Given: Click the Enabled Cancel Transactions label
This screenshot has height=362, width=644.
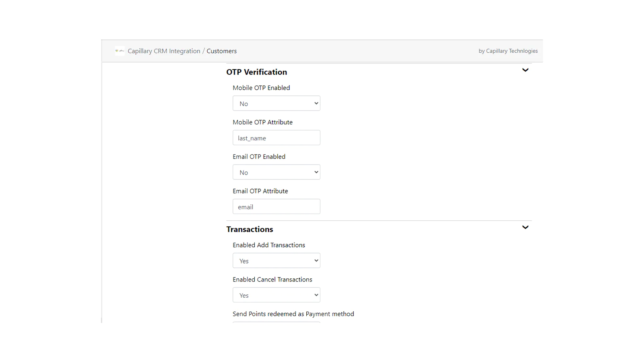Looking at the screenshot, I should pyautogui.click(x=272, y=280).
